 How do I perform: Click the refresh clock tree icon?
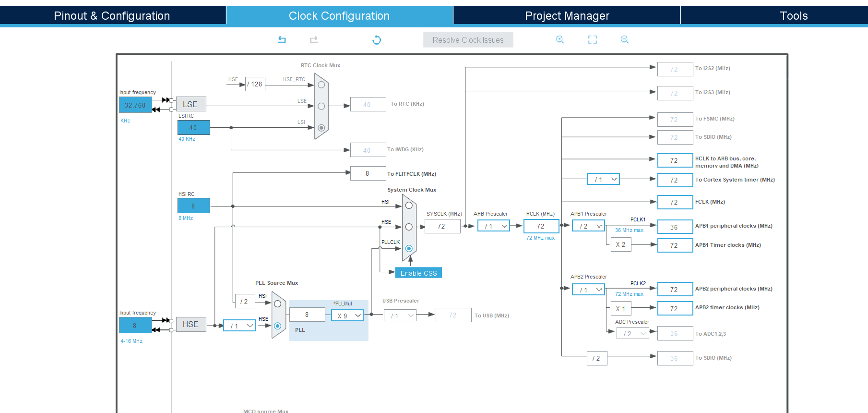(377, 40)
